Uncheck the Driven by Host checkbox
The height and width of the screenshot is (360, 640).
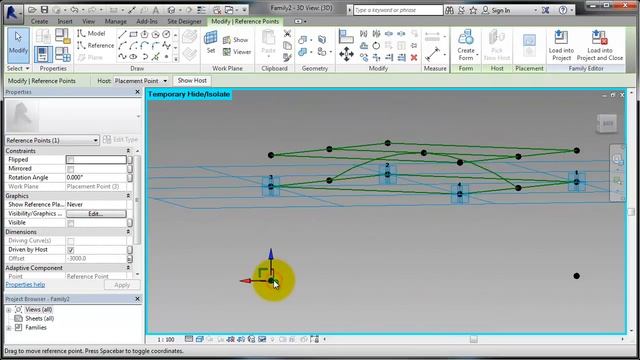(71, 250)
